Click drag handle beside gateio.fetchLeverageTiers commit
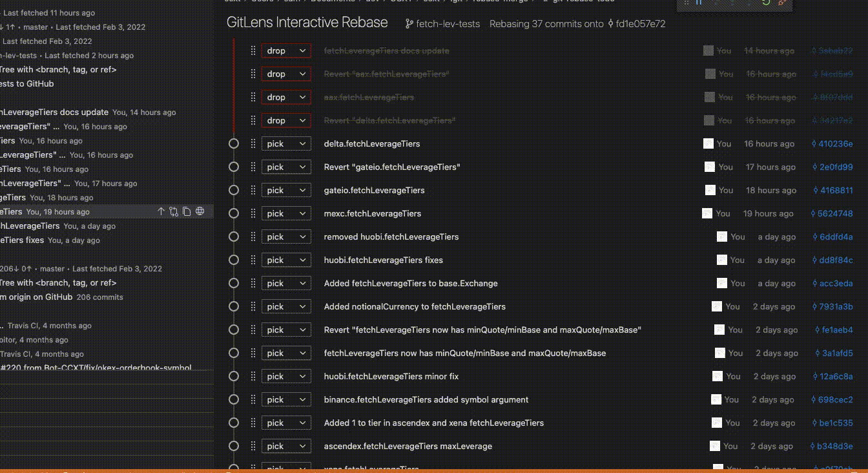The height and width of the screenshot is (473, 868). pos(253,190)
